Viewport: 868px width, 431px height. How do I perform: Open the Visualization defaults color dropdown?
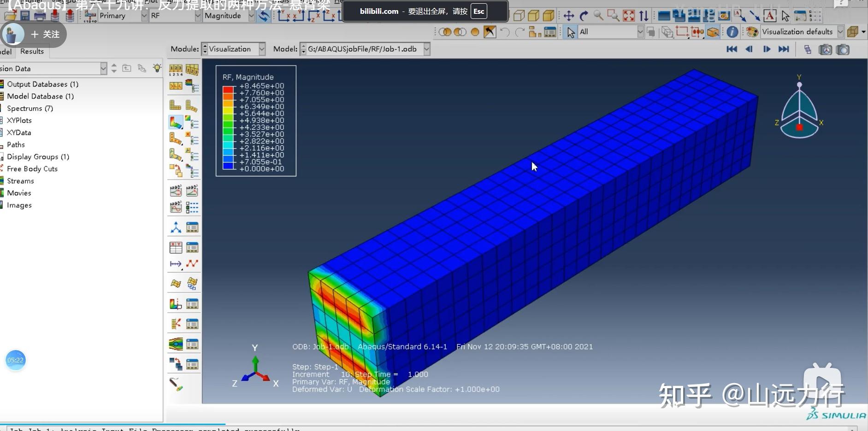[840, 32]
